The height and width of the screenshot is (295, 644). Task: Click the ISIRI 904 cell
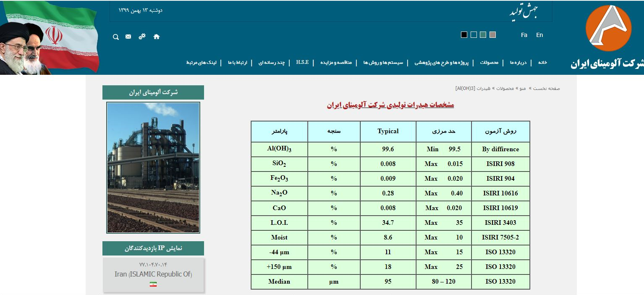[x=500, y=179]
